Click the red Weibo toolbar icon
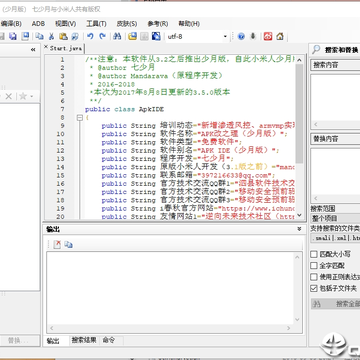Screen dimensions: 360x360 [268, 36]
